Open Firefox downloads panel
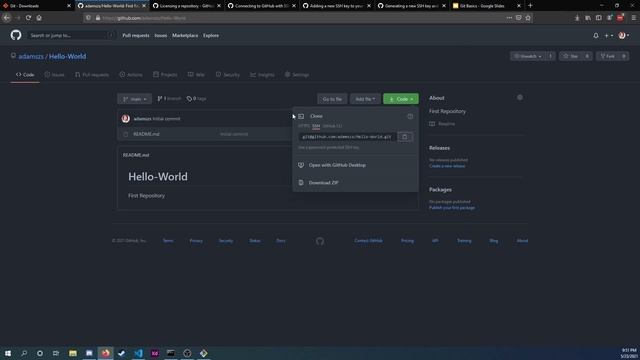Viewport: 640px width, 360px height. pos(577,18)
